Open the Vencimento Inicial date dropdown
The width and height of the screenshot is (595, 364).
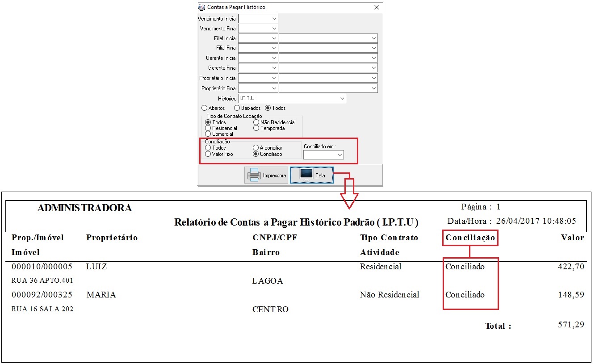[x=274, y=19]
